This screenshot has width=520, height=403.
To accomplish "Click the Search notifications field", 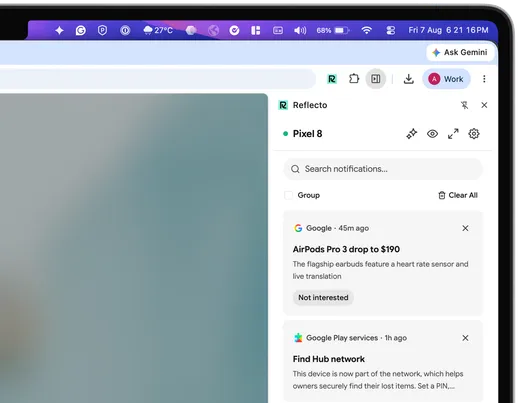I will pos(383,169).
